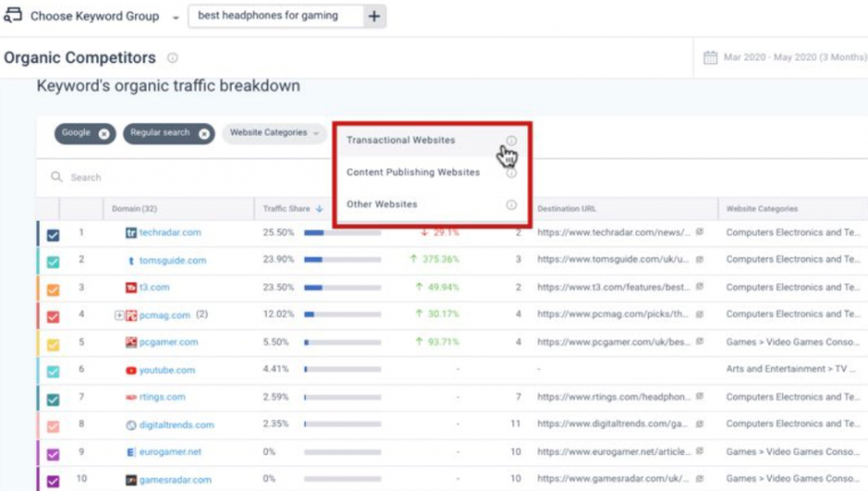The width and height of the screenshot is (868, 491).
Task: Uncheck the tomsguide.com row checkbox
Action: [54, 262]
